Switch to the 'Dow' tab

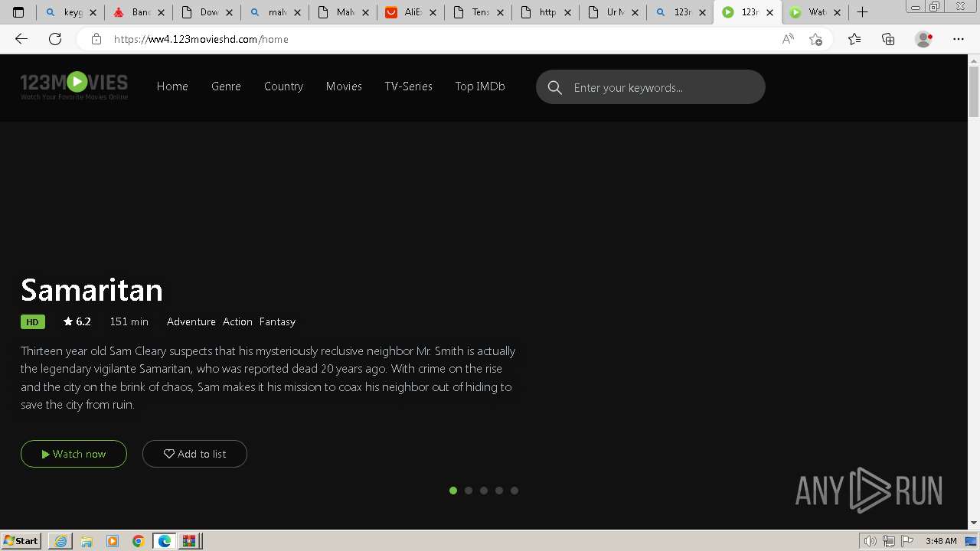[x=201, y=12]
